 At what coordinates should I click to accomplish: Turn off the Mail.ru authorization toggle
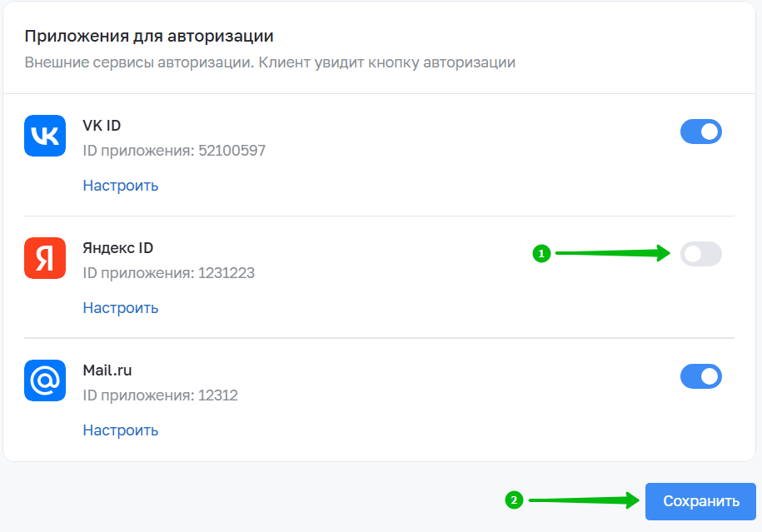700,376
